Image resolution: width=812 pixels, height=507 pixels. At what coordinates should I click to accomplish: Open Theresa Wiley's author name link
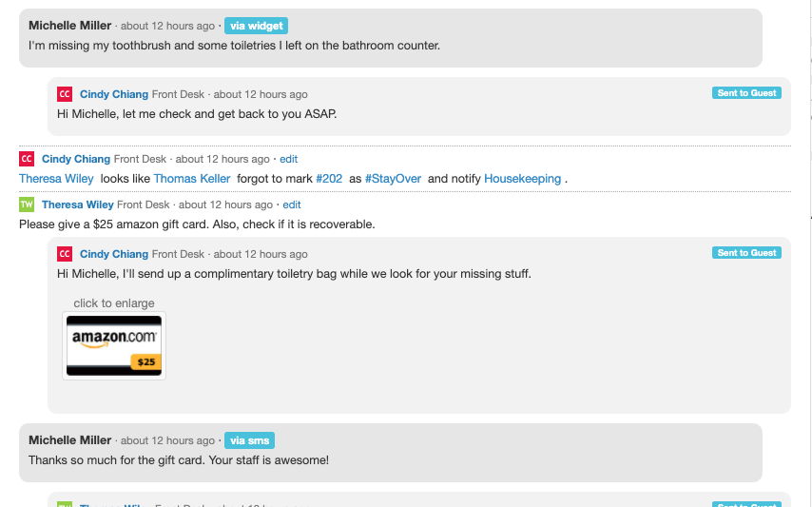pos(78,205)
